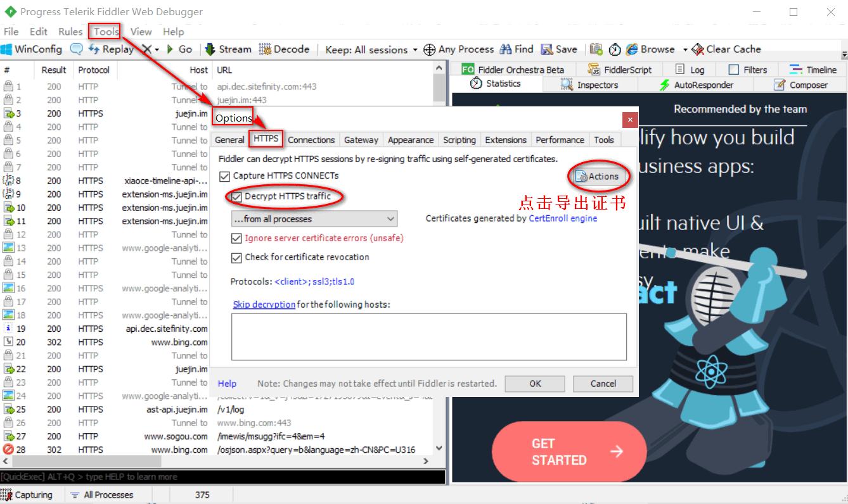The width and height of the screenshot is (848, 504).
Task: Toggle Check for certificate revocation
Action: (236, 258)
